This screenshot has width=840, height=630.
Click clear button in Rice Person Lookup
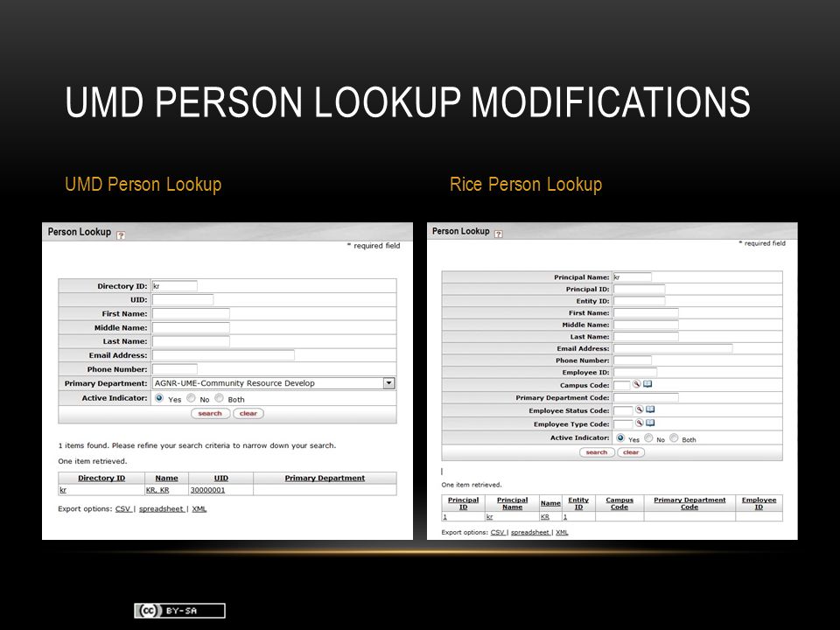(x=631, y=452)
